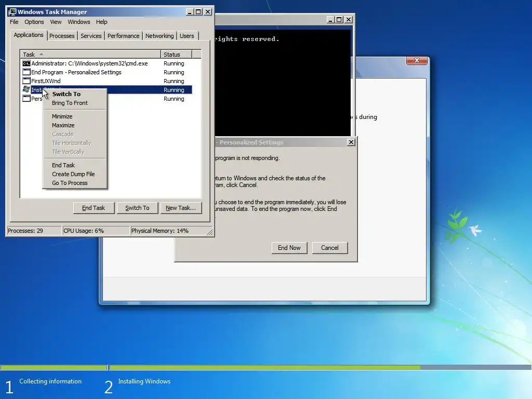The image size is (532, 399).
Task: Click the Install Windows flag icon
Action: [26, 89]
